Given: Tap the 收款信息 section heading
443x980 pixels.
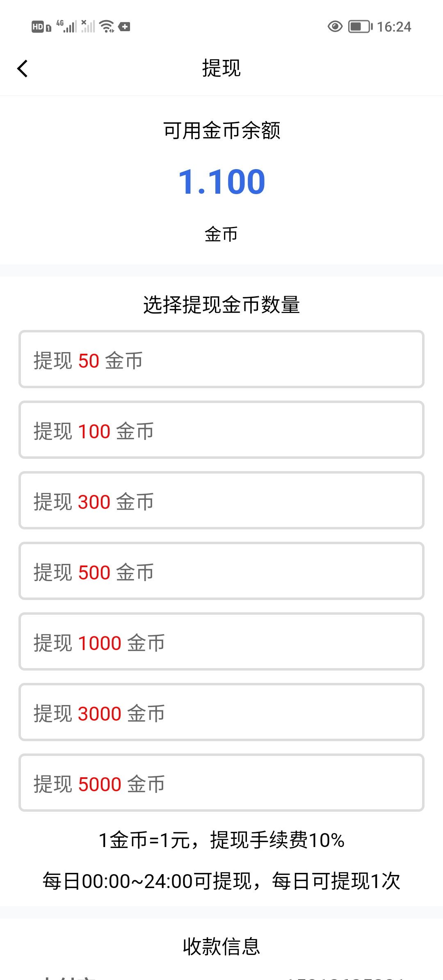Looking at the screenshot, I should click(x=221, y=946).
